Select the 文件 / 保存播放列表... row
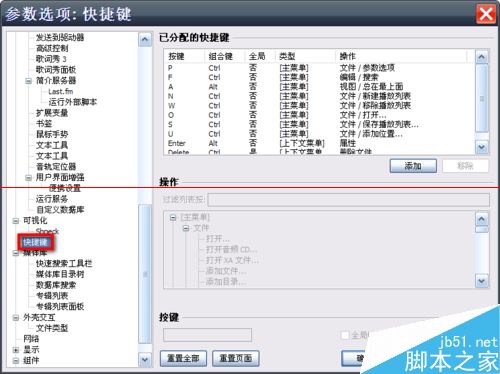The image size is (500, 374). [x=319, y=124]
